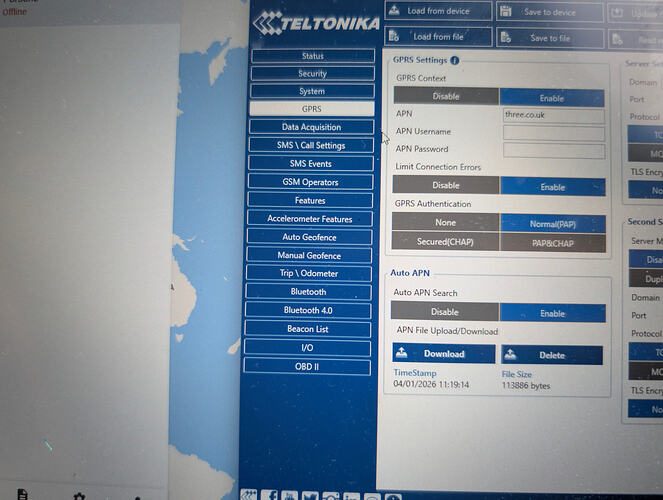Go to the Bluetooth 4.0 section
663x500 pixels.
pos(311,310)
